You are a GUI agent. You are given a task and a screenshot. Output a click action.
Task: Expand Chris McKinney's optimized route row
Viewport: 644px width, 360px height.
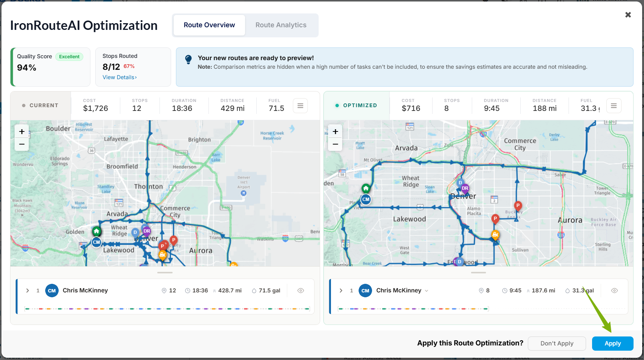(341, 291)
